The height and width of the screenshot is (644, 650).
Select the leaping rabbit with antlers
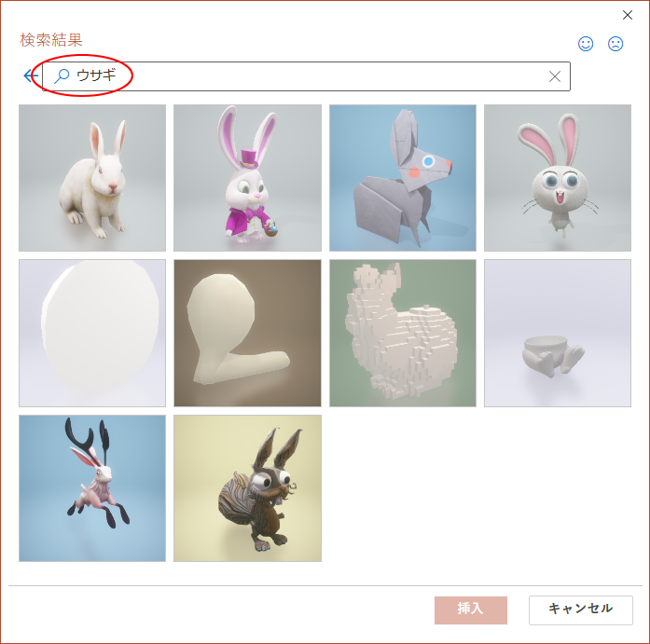pos(92,488)
